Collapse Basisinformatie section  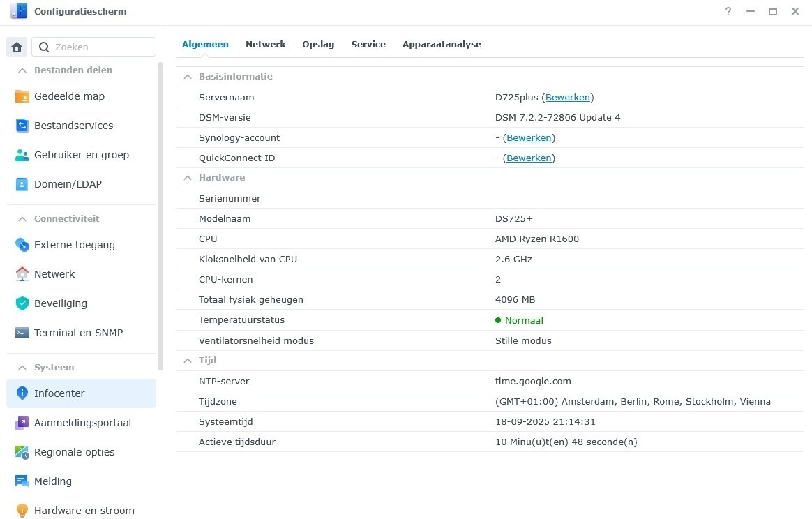pyautogui.click(x=188, y=77)
